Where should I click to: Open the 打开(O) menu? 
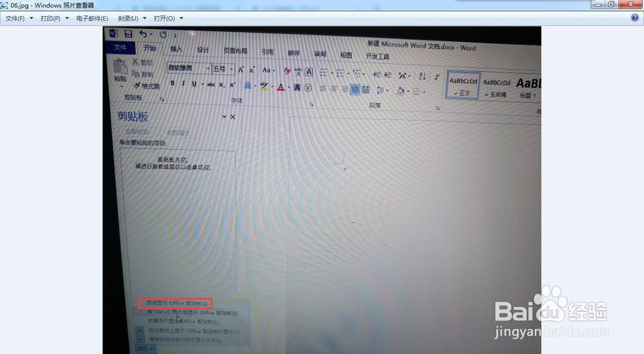(x=168, y=19)
